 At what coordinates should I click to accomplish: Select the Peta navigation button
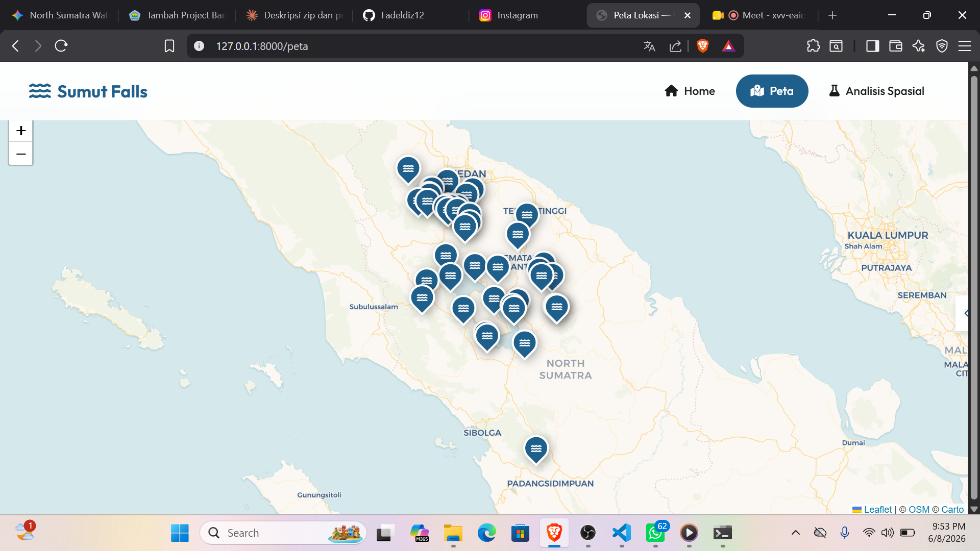coord(772,91)
